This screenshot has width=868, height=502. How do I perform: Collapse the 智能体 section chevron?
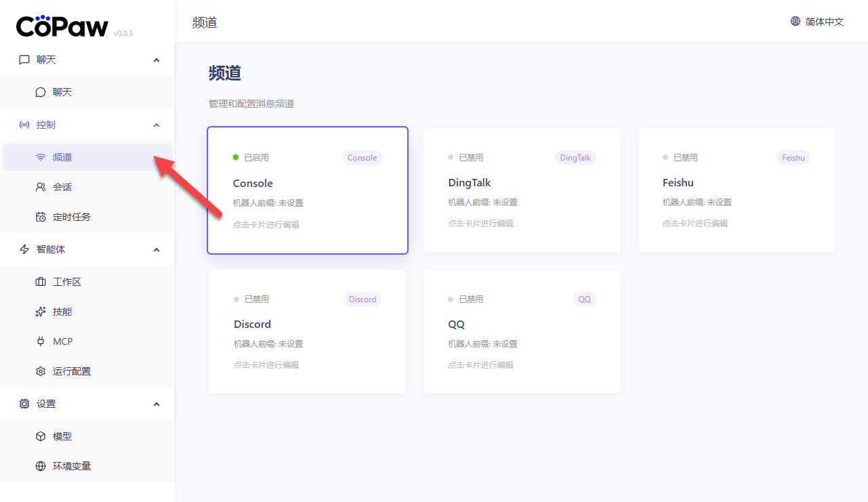[157, 249]
